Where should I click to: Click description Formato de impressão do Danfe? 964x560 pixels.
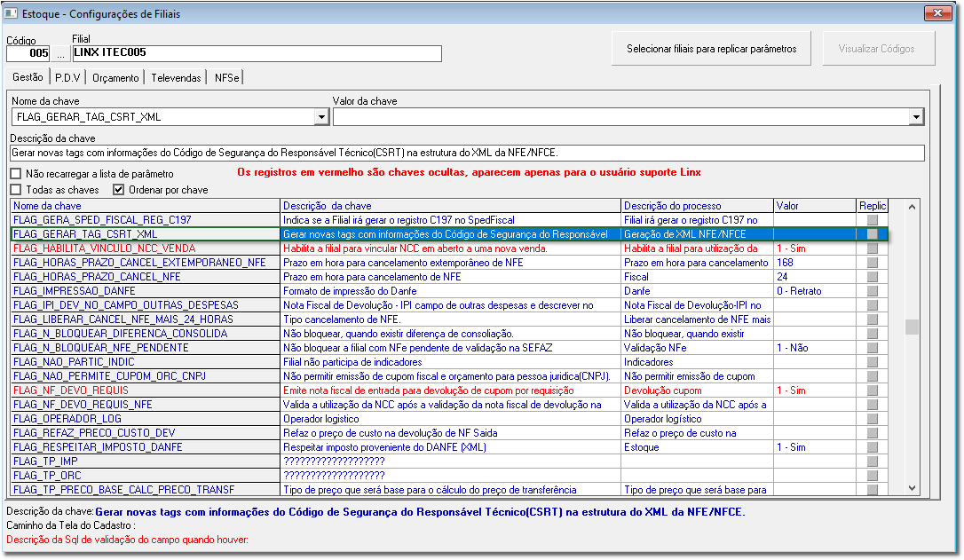[450, 291]
